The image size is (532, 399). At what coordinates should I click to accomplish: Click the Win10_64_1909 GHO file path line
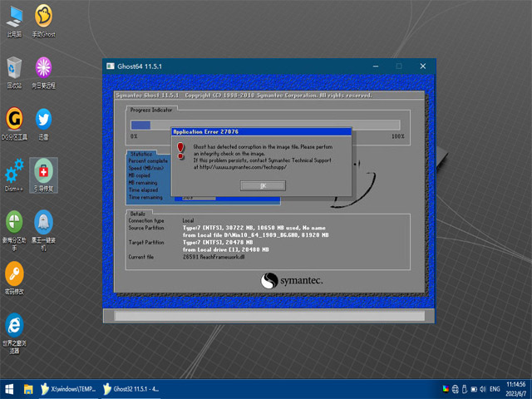point(256,234)
